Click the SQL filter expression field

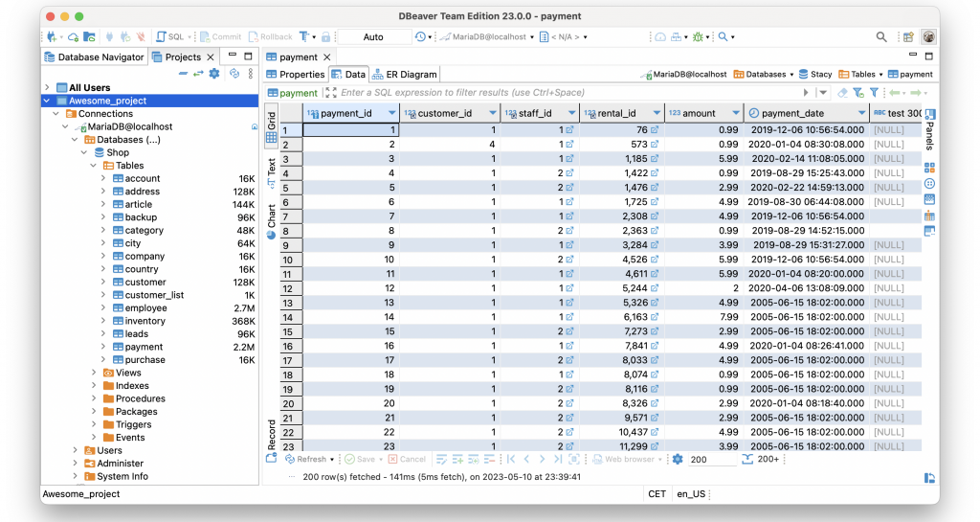[x=568, y=93]
